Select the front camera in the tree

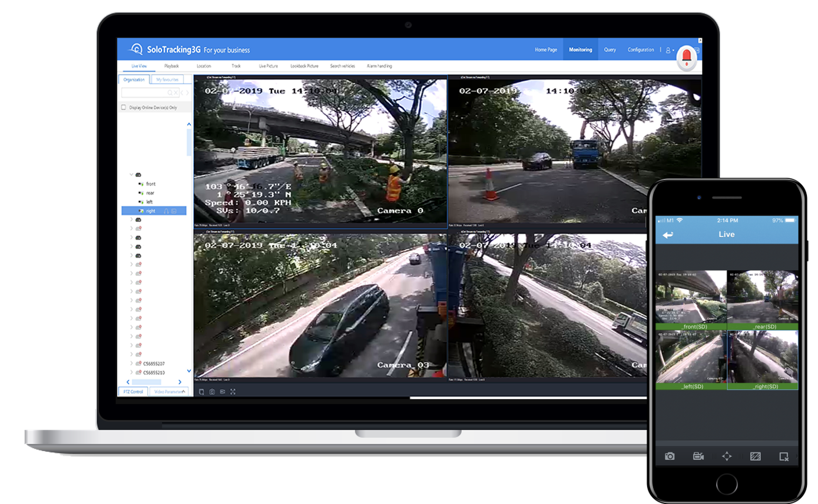click(x=151, y=184)
